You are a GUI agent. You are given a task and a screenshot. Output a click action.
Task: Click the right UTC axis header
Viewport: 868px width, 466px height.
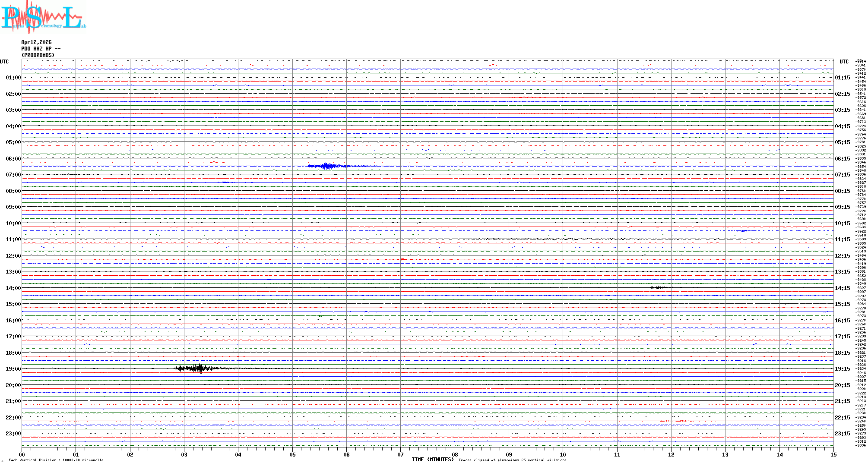tap(844, 62)
